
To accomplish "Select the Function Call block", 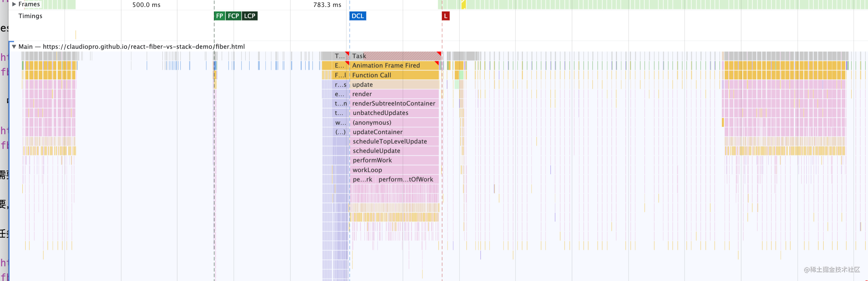I will (394, 75).
